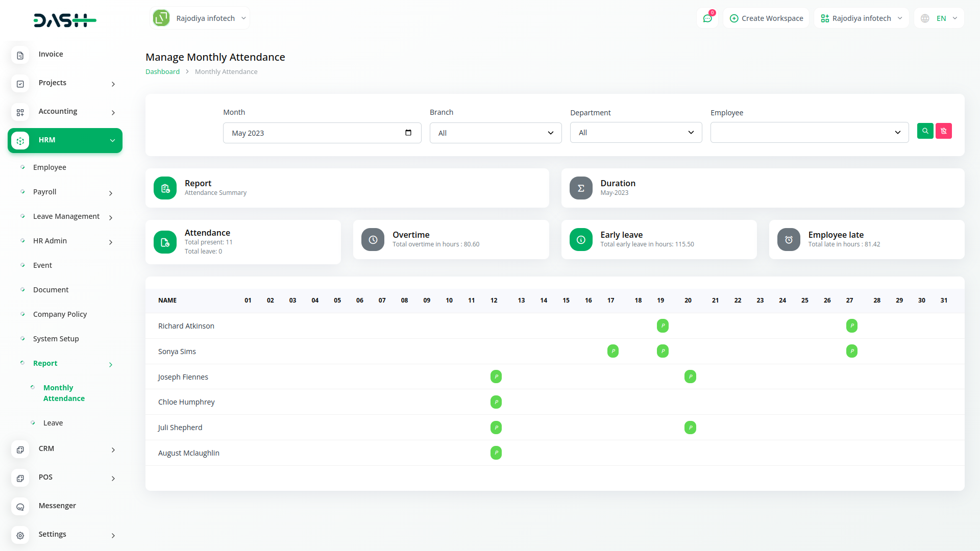
Task: Click the green search filter icon
Action: 925,131
